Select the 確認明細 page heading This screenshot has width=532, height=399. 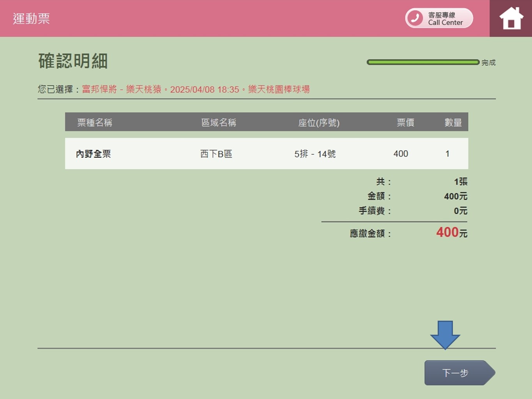[73, 61]
